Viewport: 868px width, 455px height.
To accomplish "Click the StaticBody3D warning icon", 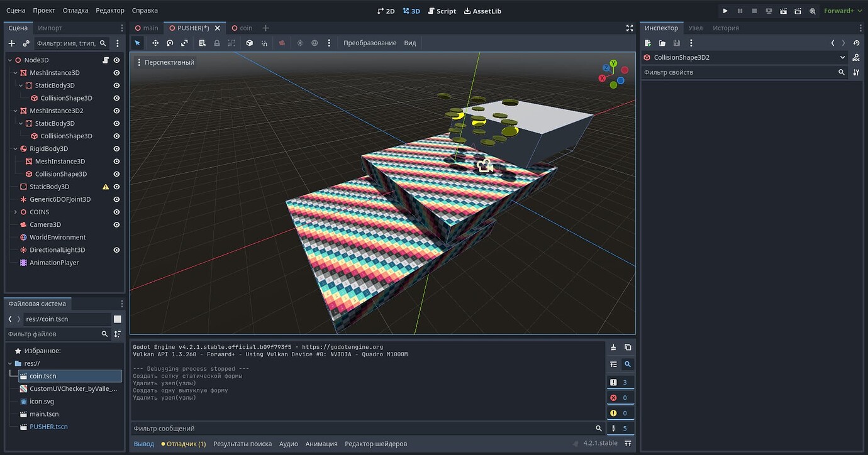I will click(106, 187).
